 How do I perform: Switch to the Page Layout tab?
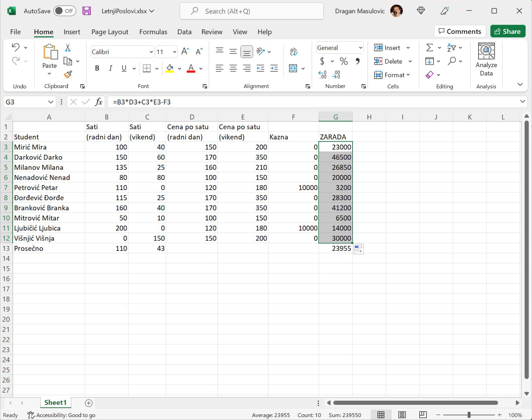[110, 32]
